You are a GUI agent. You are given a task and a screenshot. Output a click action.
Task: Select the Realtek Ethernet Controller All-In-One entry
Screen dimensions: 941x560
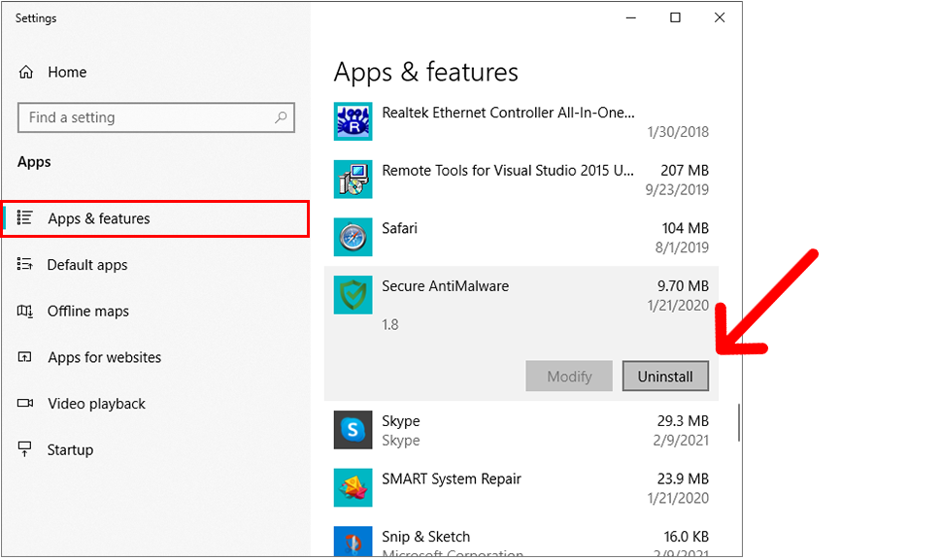[x=521, y=121]
